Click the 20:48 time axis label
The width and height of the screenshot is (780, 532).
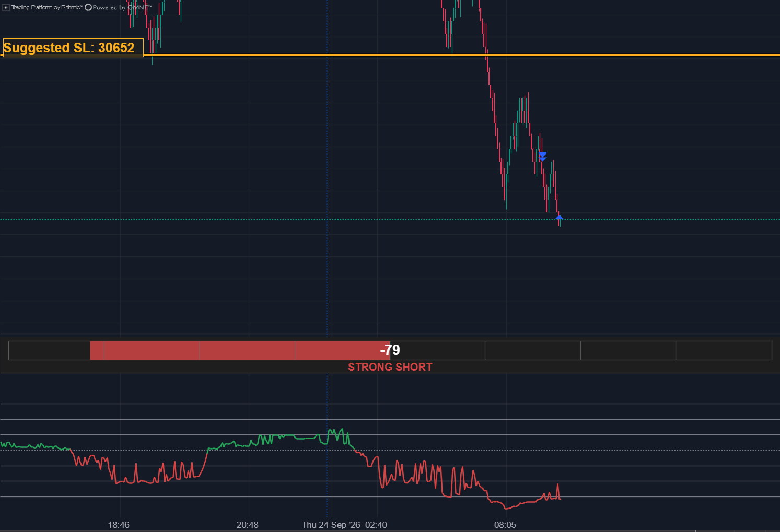pos(248,525)
